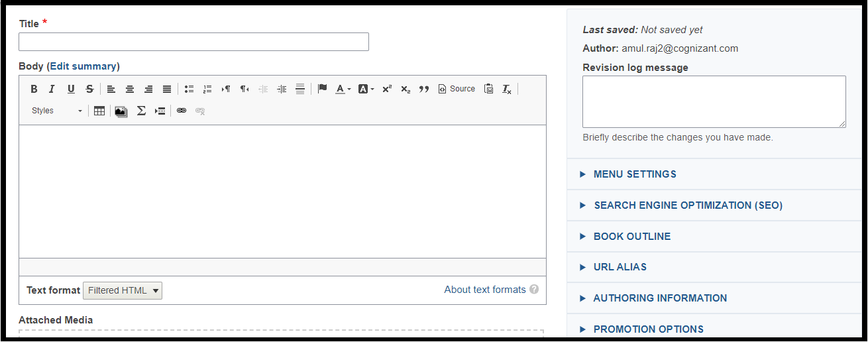Apply bold formatting in editor toolbar
Viewport: 868px width, 342px height.
point(34,89)
